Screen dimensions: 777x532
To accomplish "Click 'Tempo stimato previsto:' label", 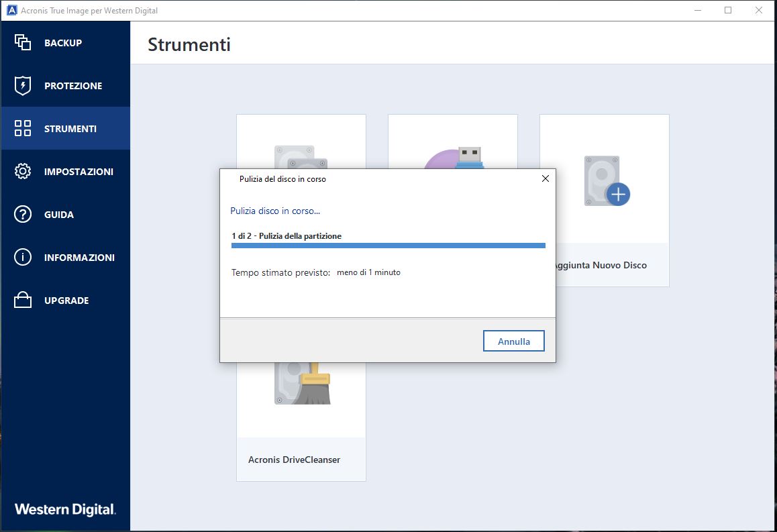I will pyautogui.click(x=280, y=272).
